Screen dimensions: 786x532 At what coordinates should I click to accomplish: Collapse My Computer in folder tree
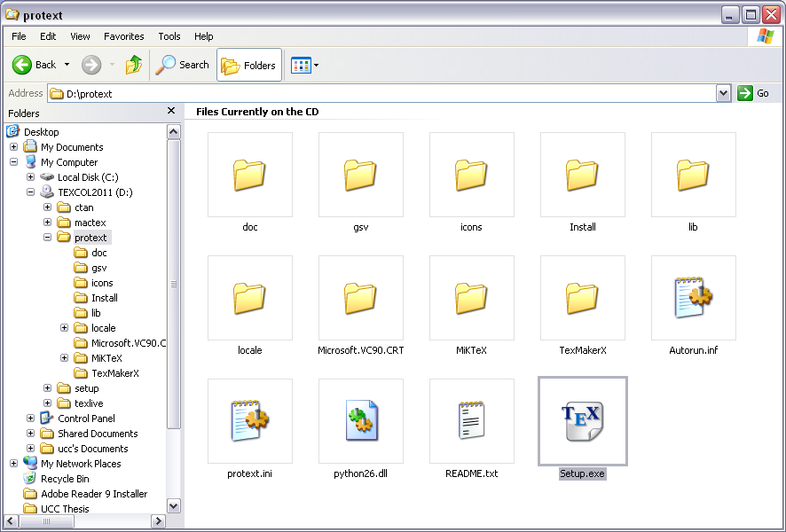click(13, 161)
